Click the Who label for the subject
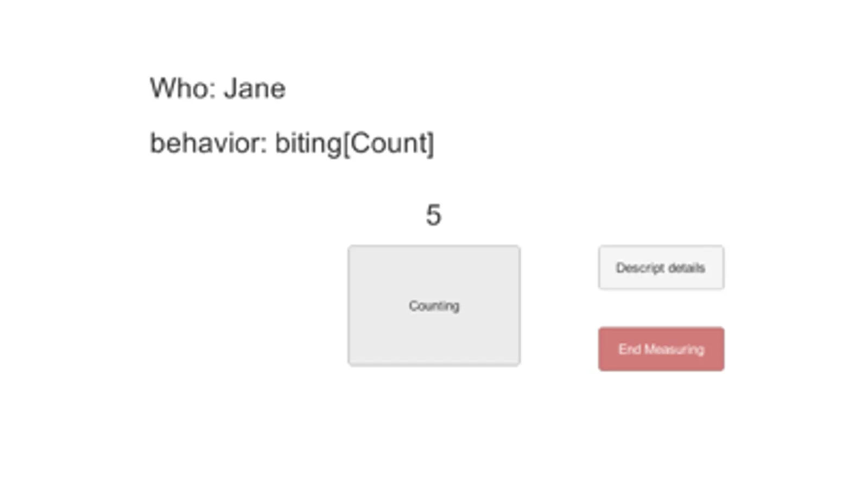Screen dimensions: 868x489 click(x=182, y=89)
